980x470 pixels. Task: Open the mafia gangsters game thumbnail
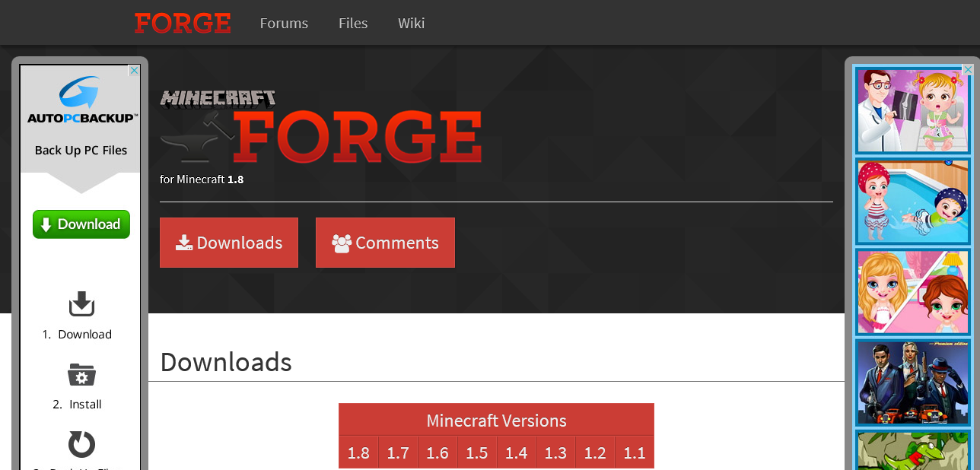(912, 383)
